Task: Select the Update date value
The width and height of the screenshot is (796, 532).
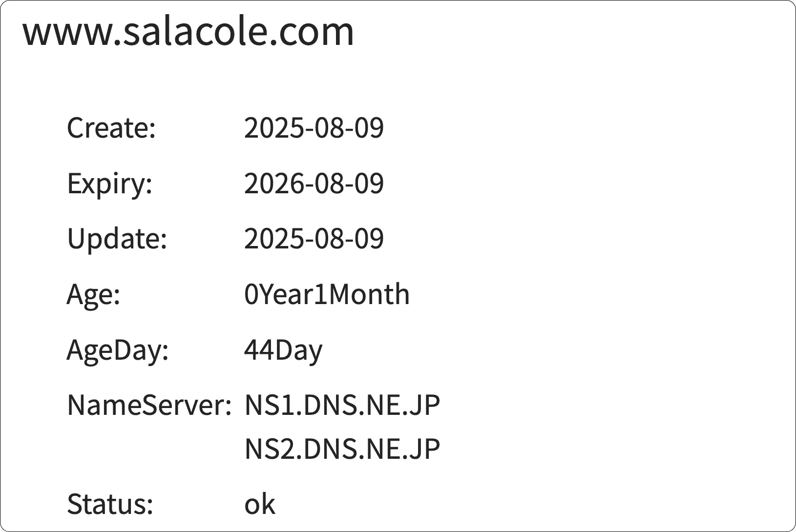Action: coord(314,239)
